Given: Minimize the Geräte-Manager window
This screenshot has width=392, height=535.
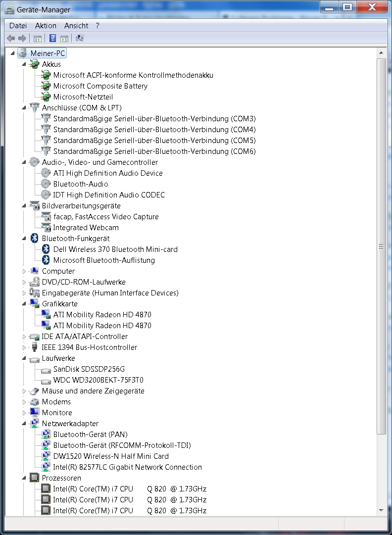Looking at the screenshot, I should pos(329,7).
